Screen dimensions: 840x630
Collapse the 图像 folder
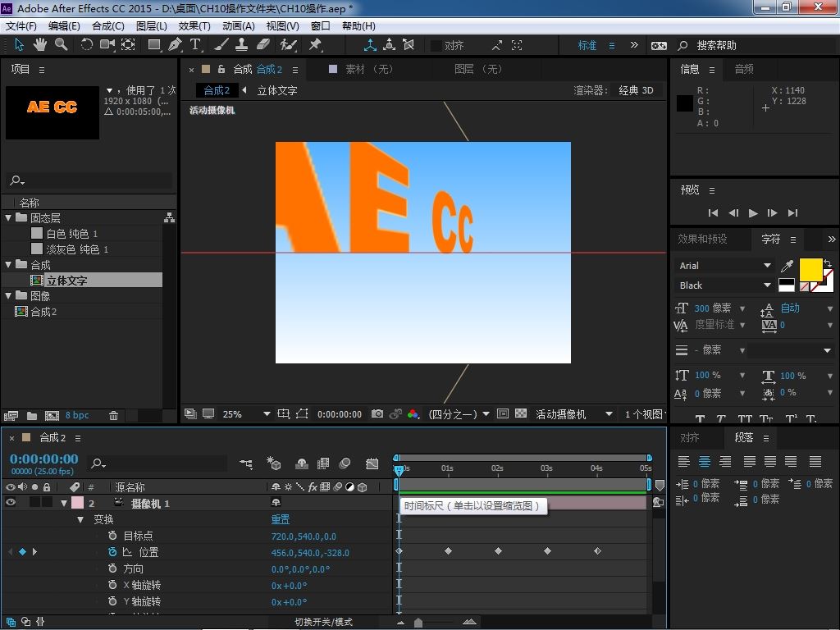tap(8, 295)
